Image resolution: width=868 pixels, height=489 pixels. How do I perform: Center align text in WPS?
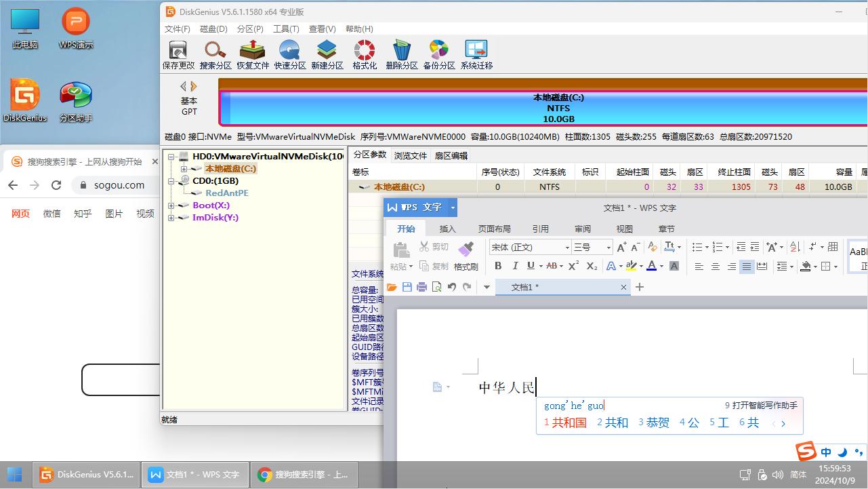[716, 267]
